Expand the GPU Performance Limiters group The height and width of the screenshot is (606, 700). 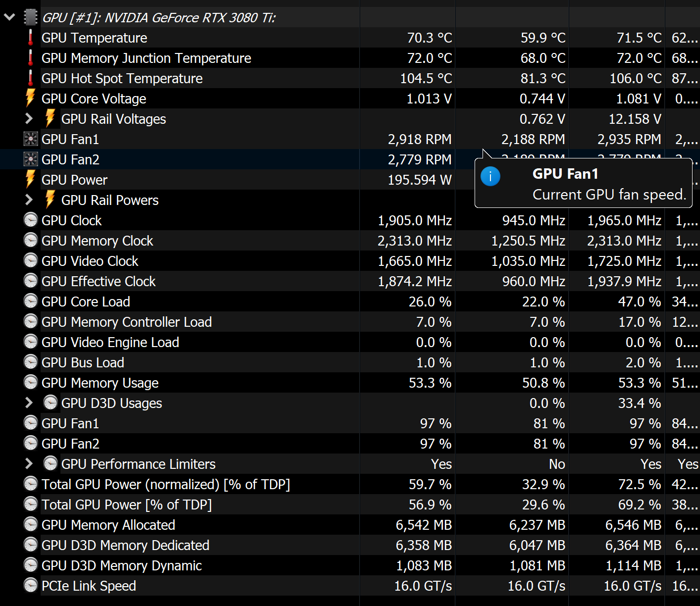coord(29,464)
